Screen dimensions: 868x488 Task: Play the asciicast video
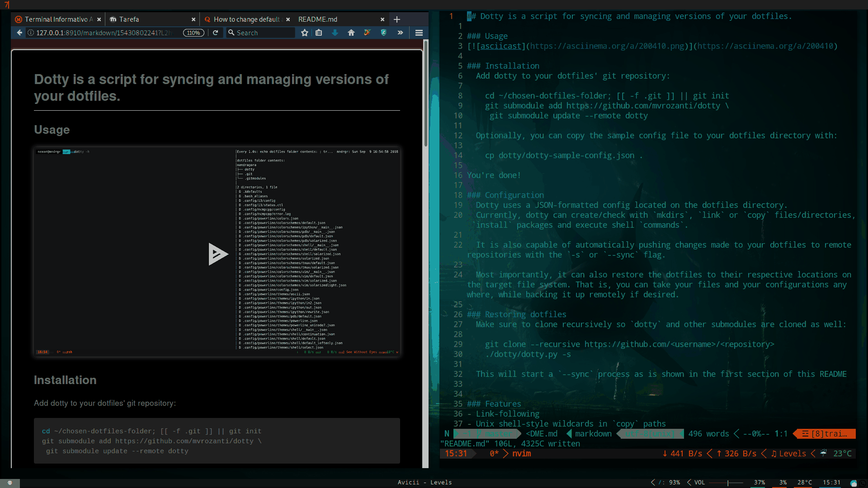tap(217, 254)
